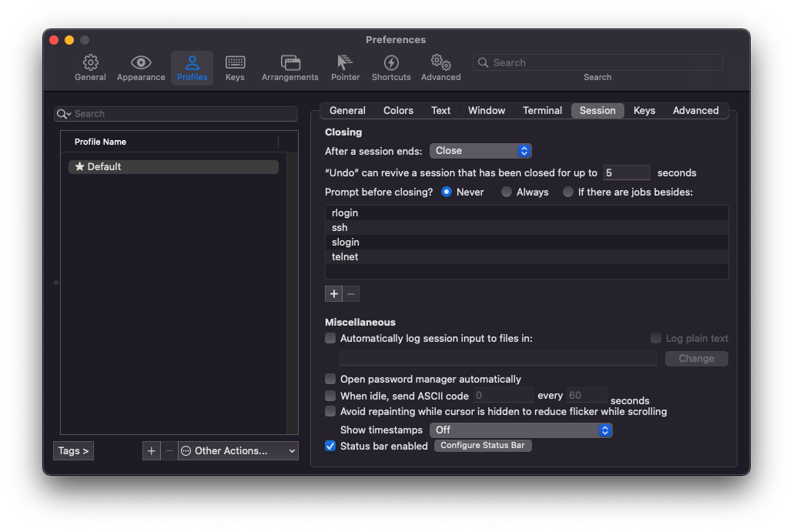Open the Shortcuts lightning icon

391,62
